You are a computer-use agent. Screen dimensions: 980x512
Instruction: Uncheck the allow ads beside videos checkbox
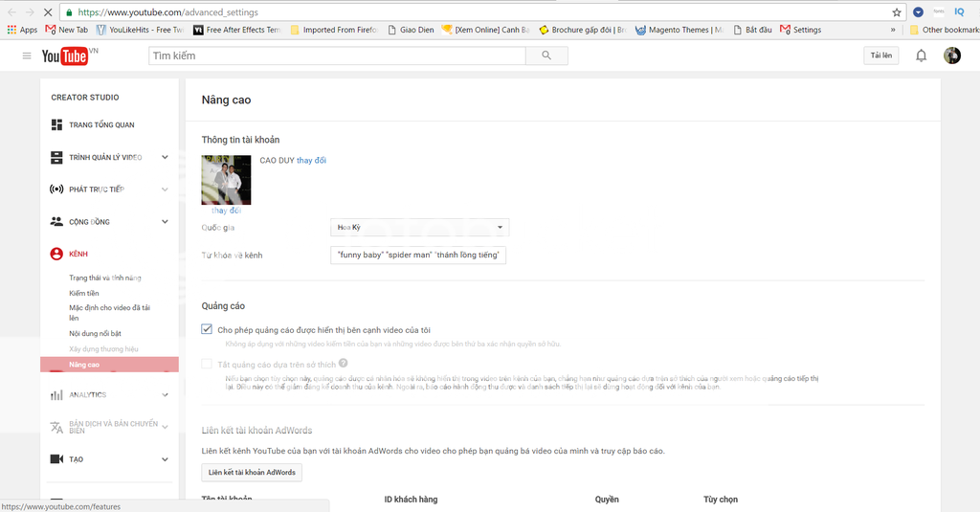click(207, 329)
